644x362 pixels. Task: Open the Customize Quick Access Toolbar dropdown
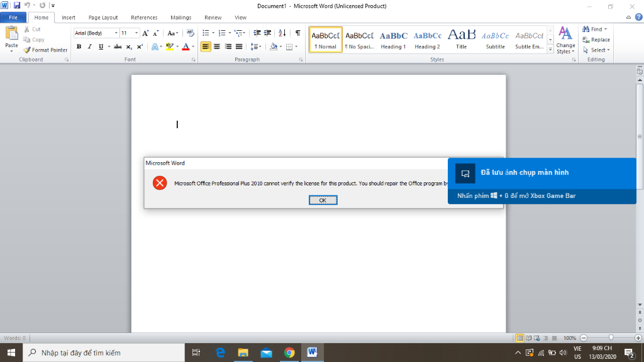[x=53, y=6]
